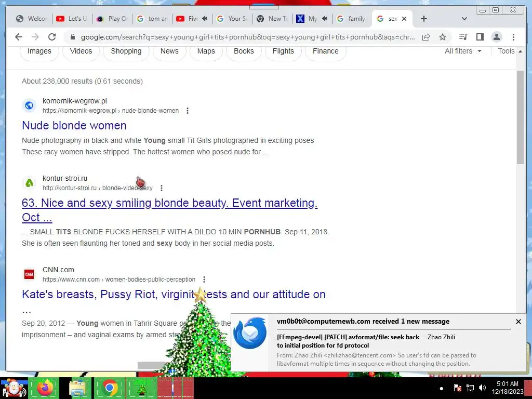Open Firefox from the taskbar

pos(45,388)
